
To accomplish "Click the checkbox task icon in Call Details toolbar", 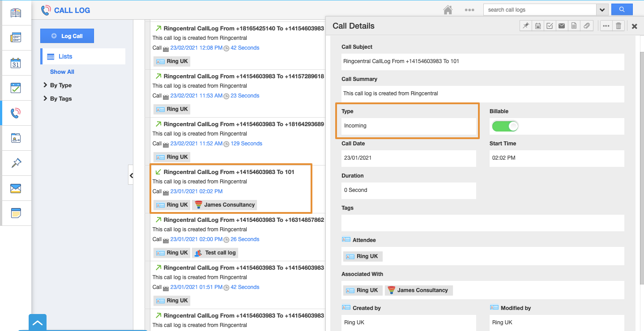I will coord(550,26).
